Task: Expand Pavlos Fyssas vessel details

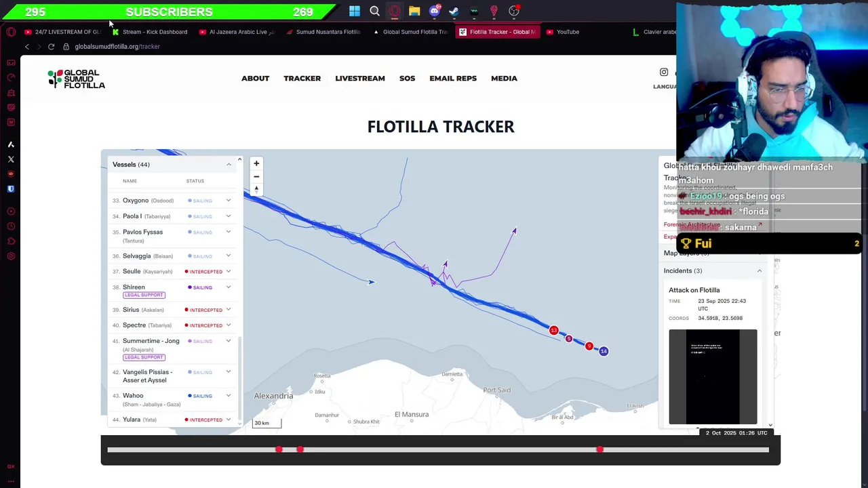Action: 228,232
